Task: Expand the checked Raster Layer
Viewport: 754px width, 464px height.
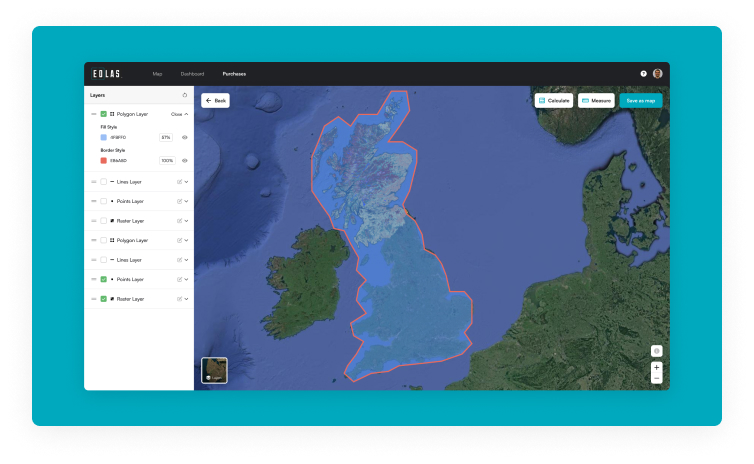Action: point(187,299)
